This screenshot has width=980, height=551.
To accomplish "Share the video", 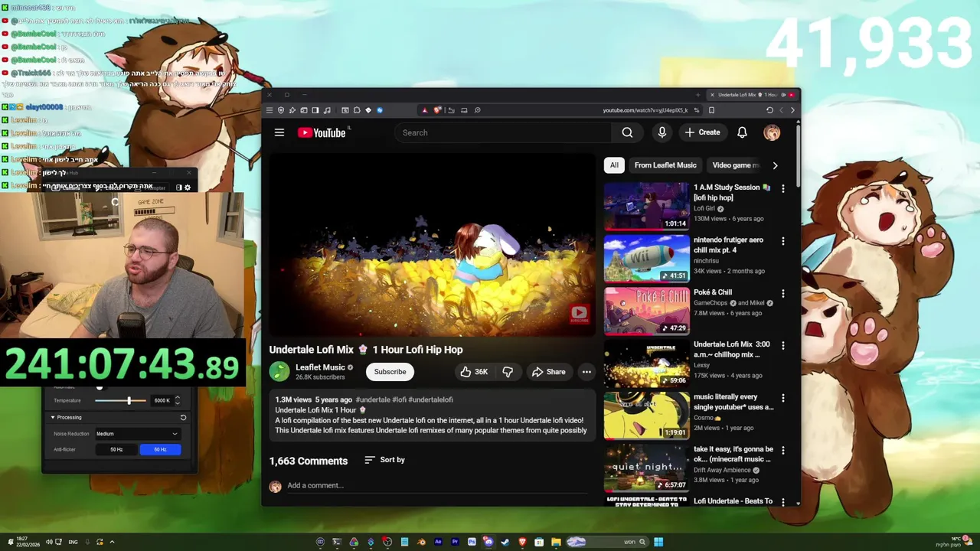I will [x=548, y=372].
